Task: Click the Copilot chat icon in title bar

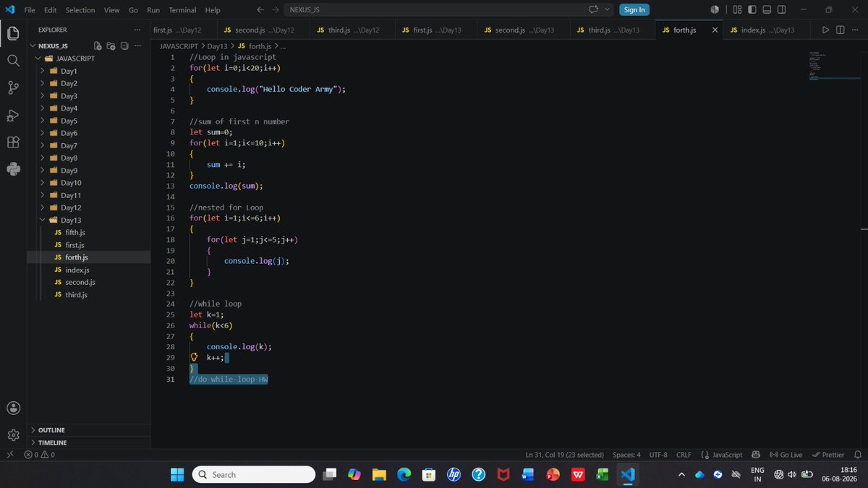Action: coord(595,9)
